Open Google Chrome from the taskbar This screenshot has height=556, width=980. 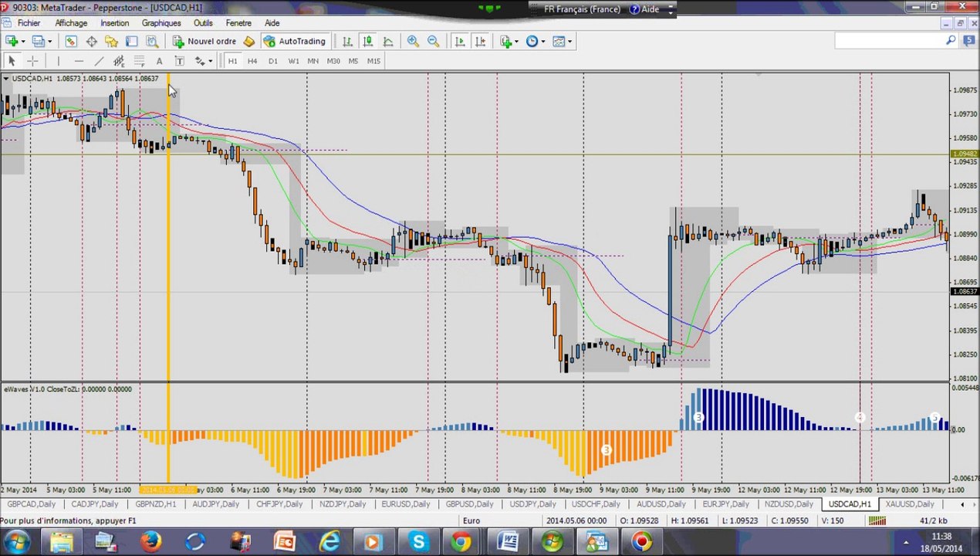[x=461, y=542]
